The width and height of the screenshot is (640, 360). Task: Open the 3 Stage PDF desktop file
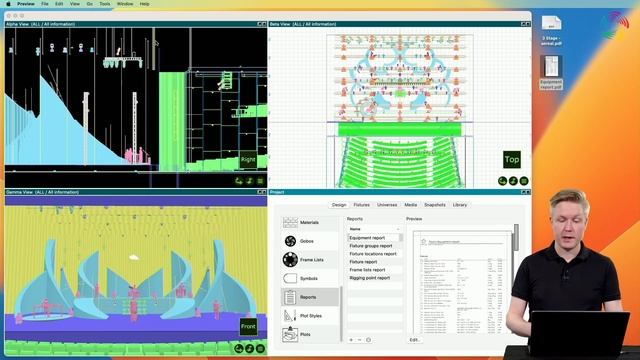(551, 31)
